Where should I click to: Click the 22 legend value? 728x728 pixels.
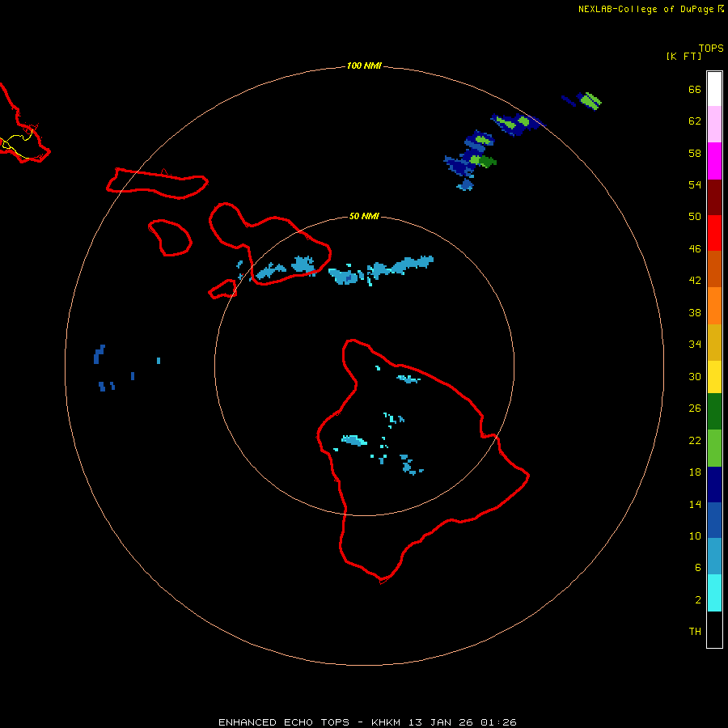pyautogui.click(x=695, y=440)
